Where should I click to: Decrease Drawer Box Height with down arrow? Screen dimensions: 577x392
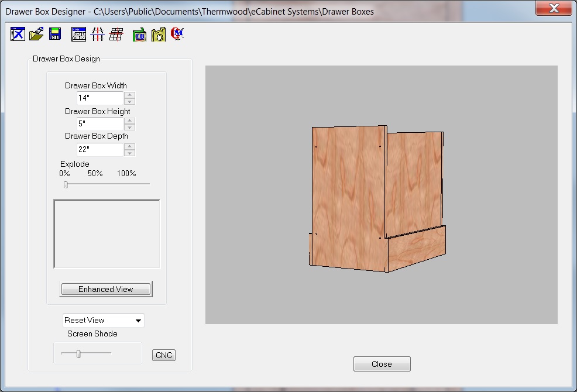tap(130, 127)
